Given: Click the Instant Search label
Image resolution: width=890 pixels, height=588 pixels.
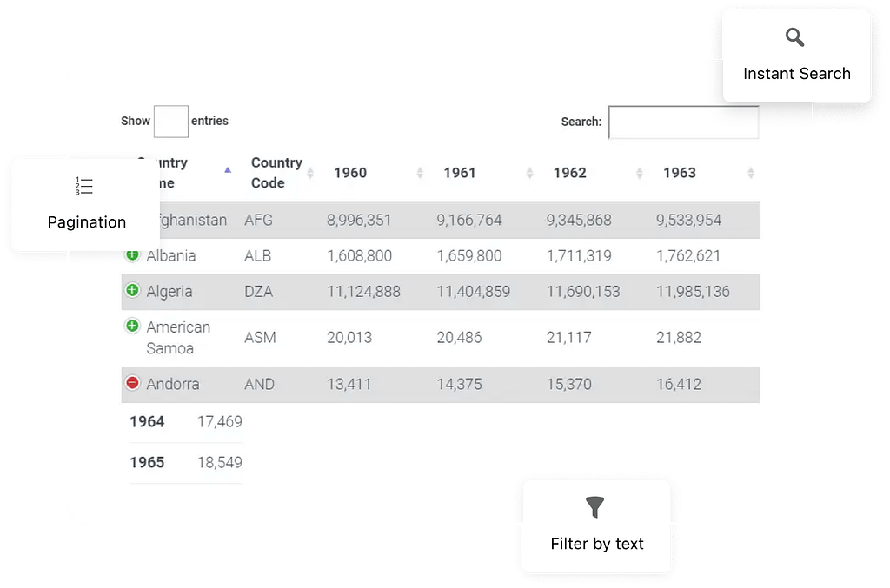Looking at the screenshot, I should pyautogui.click(x=796, y=74).
